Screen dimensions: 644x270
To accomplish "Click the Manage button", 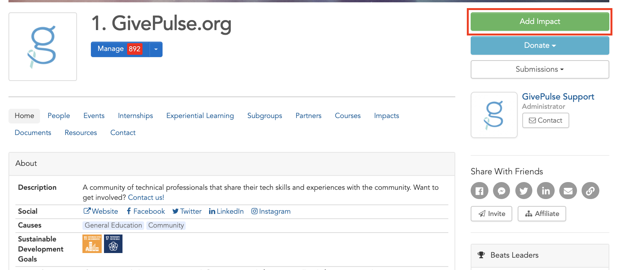I will coord(120,49).
